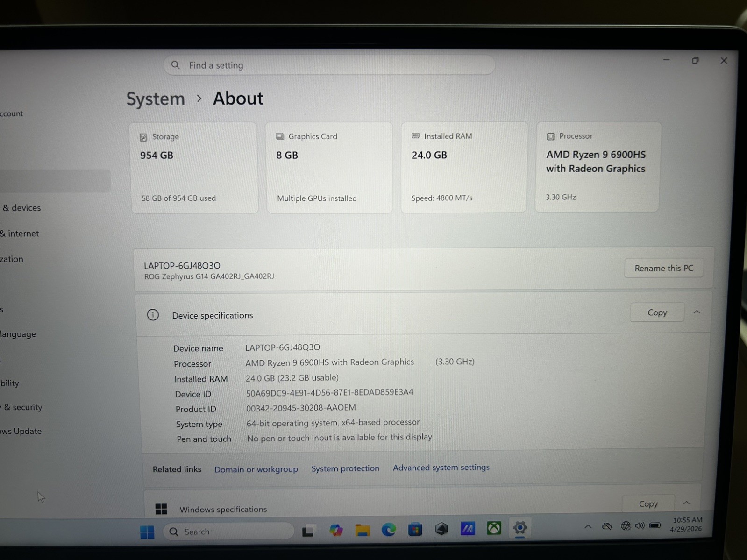Open File Explorer from the taskbar
This screenshot has height=560, width=747.
pos(362,530)
